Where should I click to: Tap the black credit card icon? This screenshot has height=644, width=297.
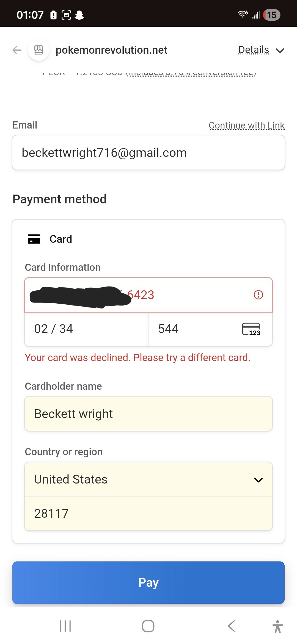34,239
